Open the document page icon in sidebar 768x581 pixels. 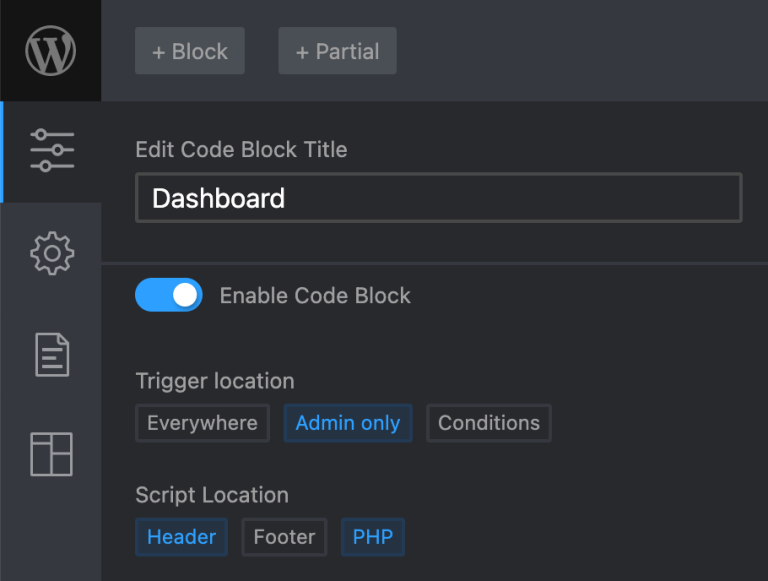52,355
